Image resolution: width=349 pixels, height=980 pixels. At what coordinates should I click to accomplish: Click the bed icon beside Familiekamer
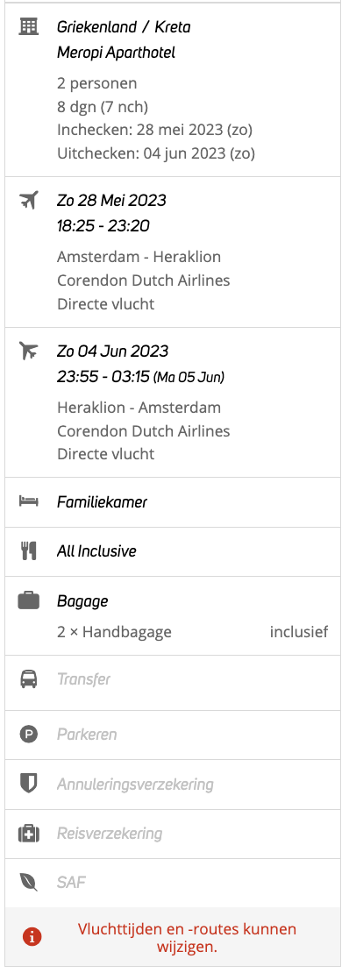29,501
